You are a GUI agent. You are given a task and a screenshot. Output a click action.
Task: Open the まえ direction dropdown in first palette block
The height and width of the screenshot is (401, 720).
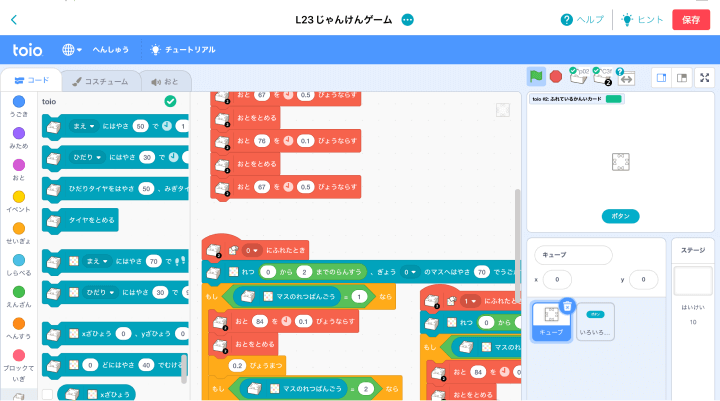click(x=84, y=126)
